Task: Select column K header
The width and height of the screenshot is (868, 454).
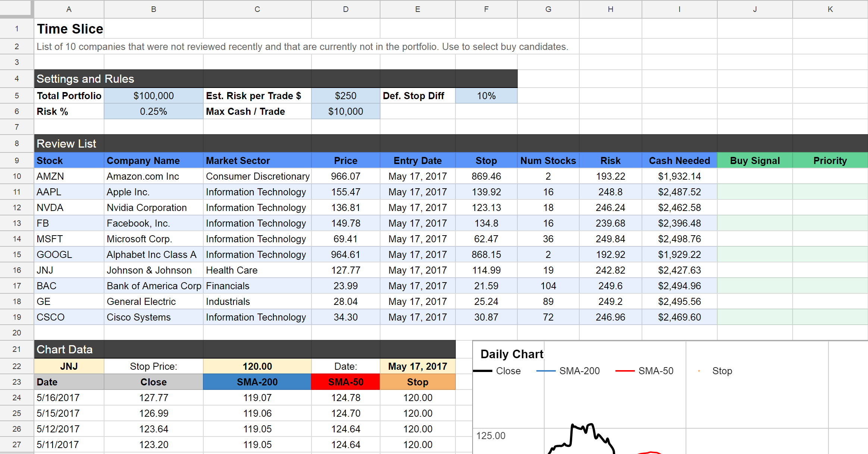Action: coord(830,9)
